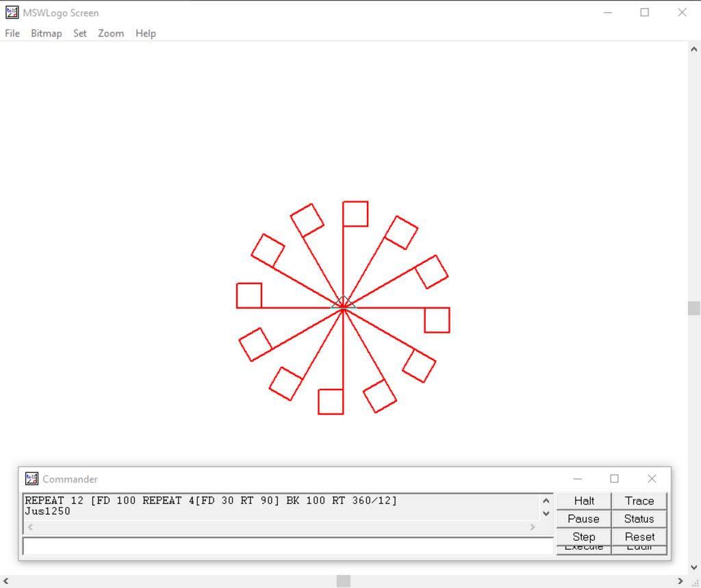This screenshot has height=588, width=701.
Task: Click the Step button
Action: click(584, 537)
